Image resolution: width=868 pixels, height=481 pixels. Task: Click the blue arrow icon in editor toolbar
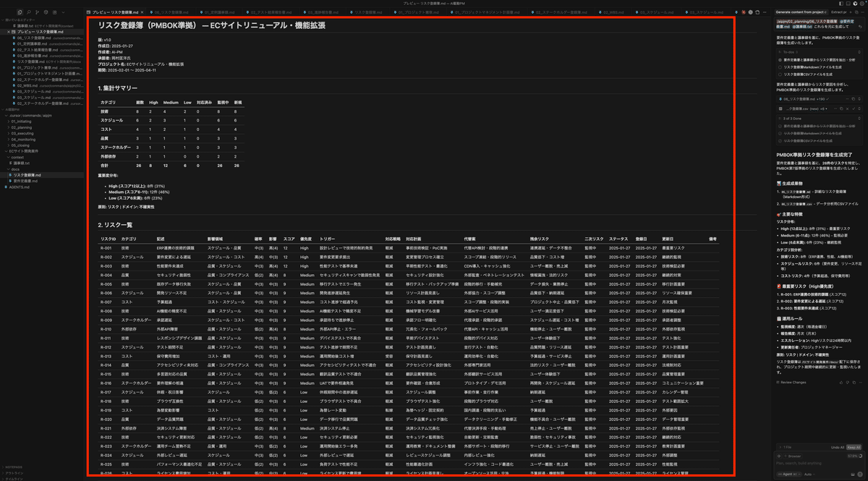(736, 12)
